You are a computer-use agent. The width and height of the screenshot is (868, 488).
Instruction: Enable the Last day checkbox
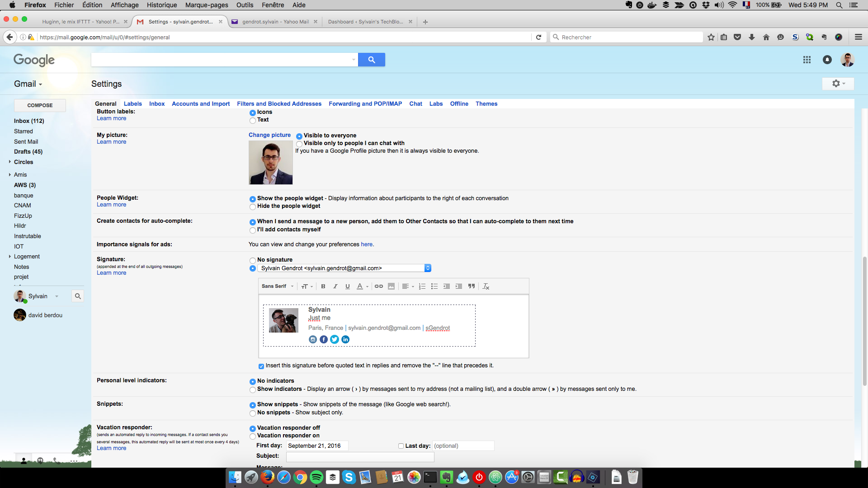pos(401,446)
